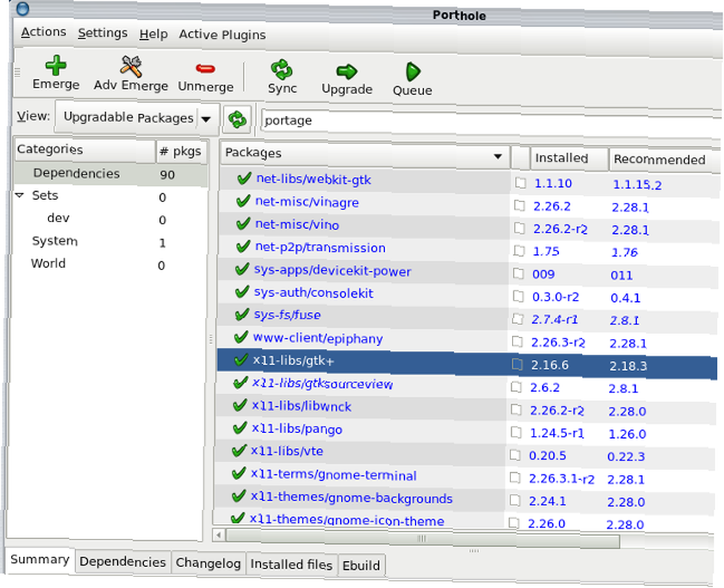Open the Installed files tab
724x588 pixels.
(x=291, y=564)
